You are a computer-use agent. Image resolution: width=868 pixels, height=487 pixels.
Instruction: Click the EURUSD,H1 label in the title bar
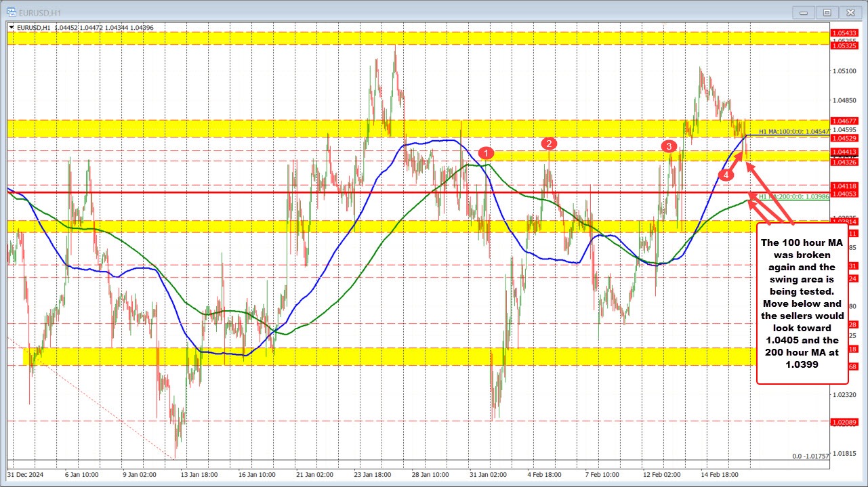pyautogui.click(x=39, y=12)
